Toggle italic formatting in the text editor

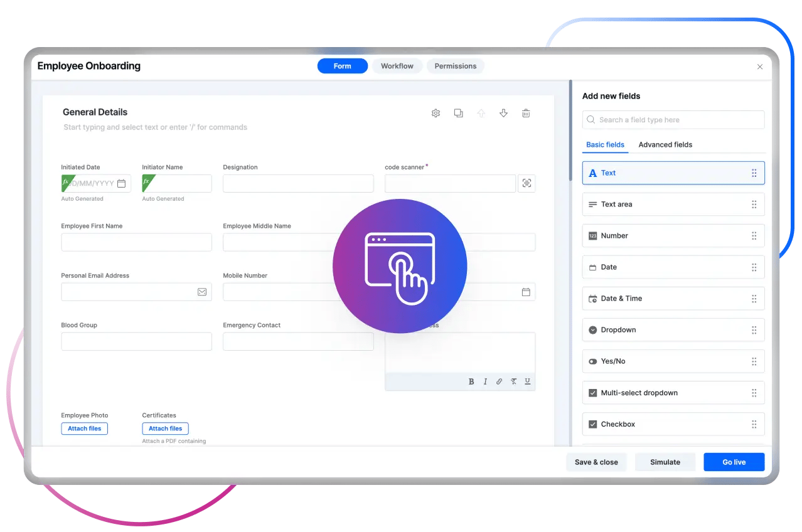[485, 381]
